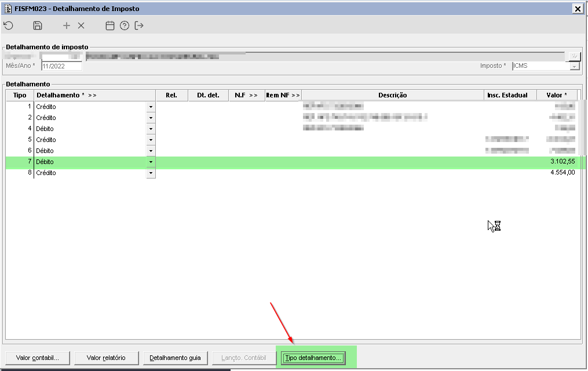The height and width of the screenshot is (371, 588).
Task: Select Crédito text in row 5
Action: [46, 140]
